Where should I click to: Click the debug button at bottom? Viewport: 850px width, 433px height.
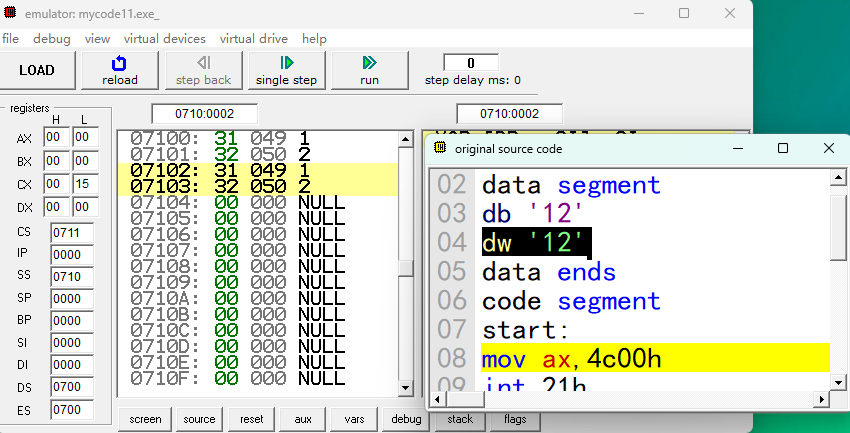[x=406, y=419]
